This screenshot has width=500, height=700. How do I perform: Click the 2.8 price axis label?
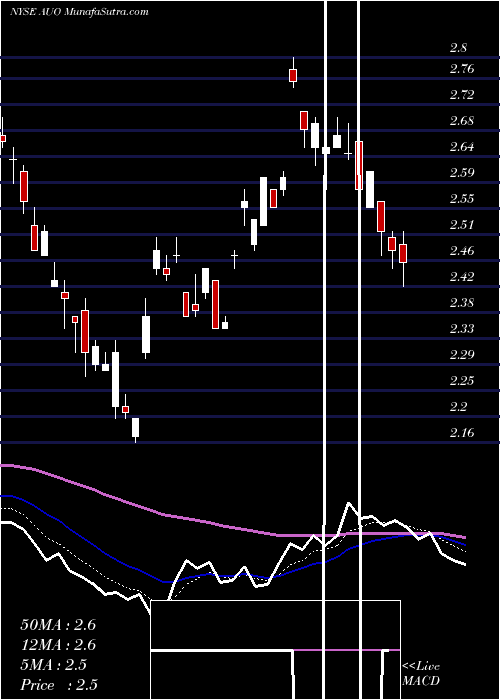[x=458, y=48]
